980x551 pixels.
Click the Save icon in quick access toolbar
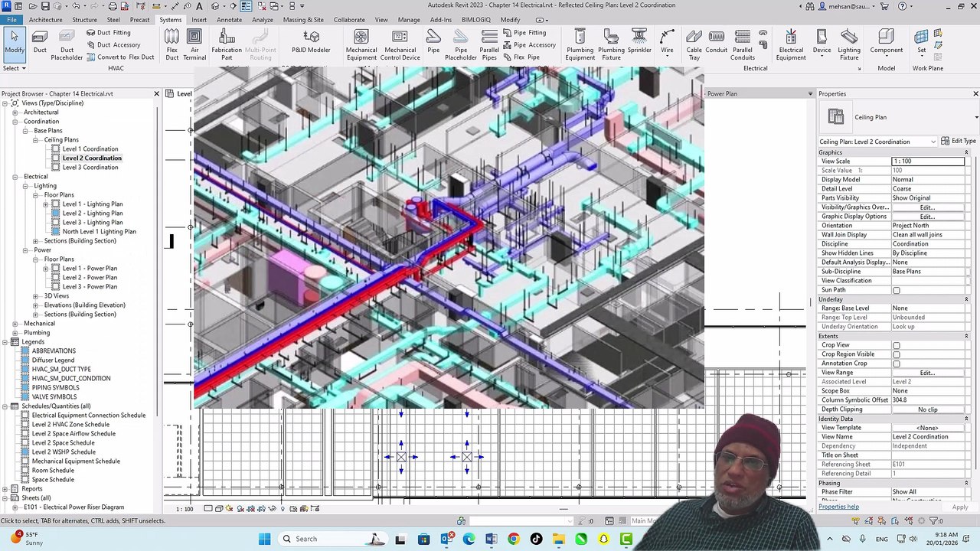44,6
